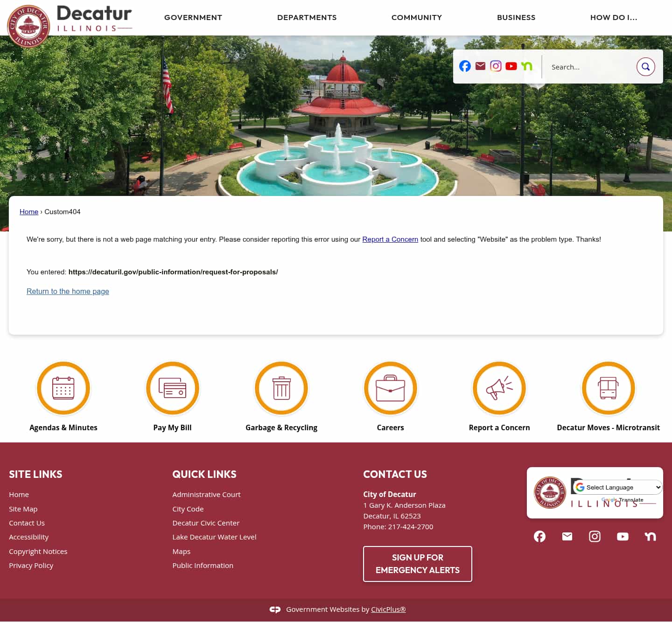Image resolution: width=672 pixels, height=623 pixels.
Task: Open Facebook via the header social icon
Action: click(x=465, y=66)
